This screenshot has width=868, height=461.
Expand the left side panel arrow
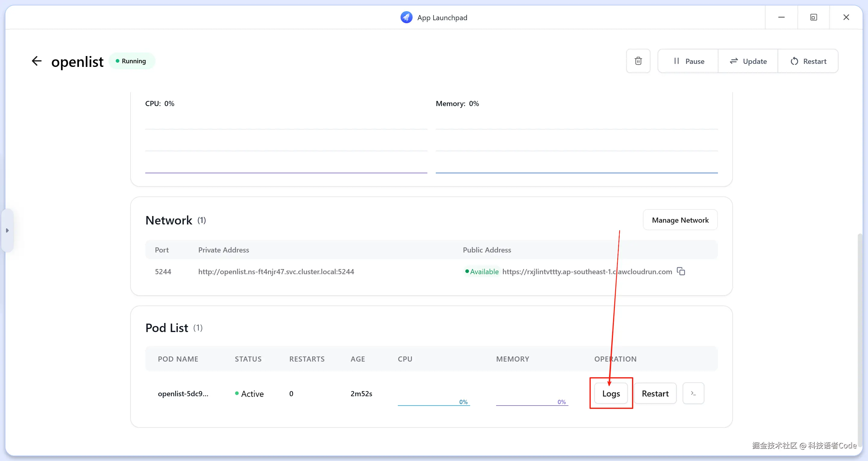(7, 230)
